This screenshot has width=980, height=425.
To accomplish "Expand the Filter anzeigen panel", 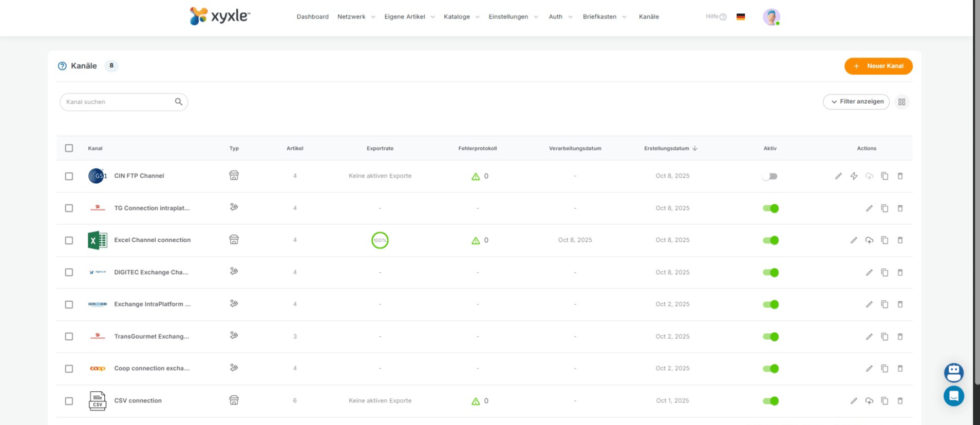I will click(856, 102).
